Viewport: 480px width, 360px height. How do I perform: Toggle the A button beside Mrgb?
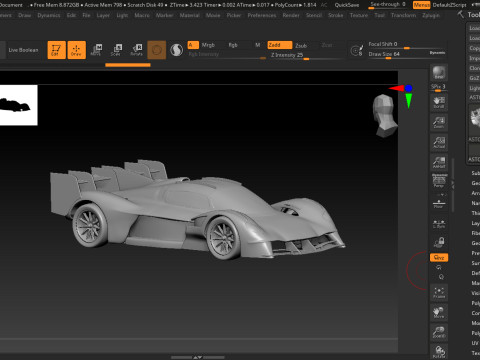[193, 45]
